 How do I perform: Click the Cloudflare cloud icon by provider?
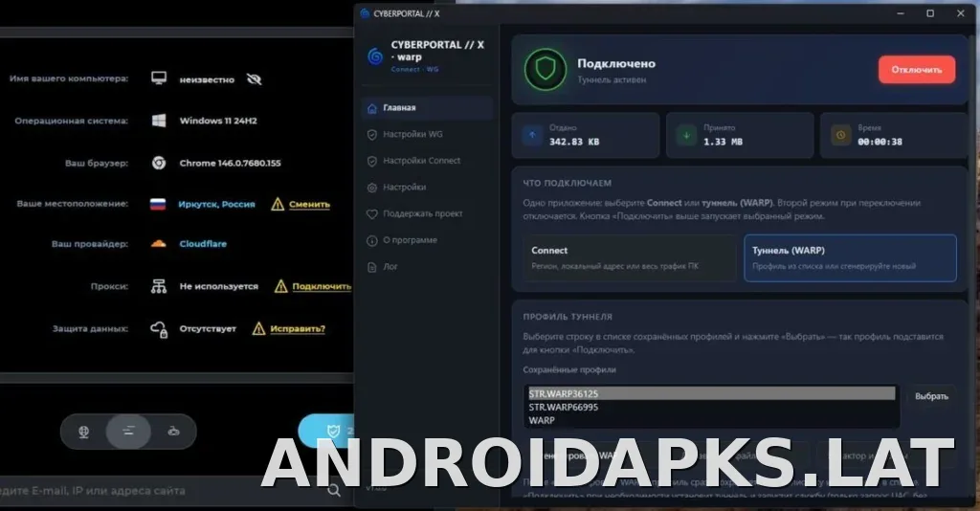(x=159, y=244)
